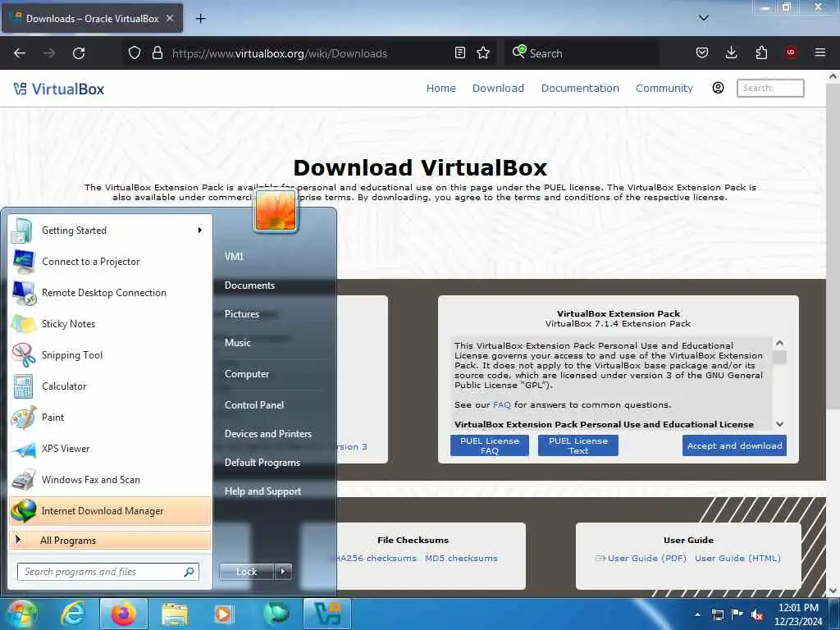The image size is (840, 630).
Task: Follow the FAQ link in license text
Action: point(502,405)
